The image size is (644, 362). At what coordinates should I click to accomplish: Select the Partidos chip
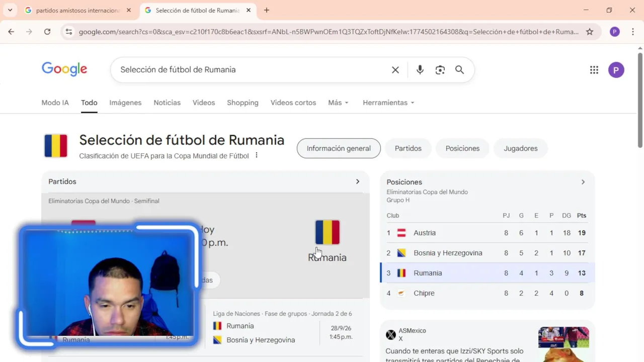coord(408,148)
